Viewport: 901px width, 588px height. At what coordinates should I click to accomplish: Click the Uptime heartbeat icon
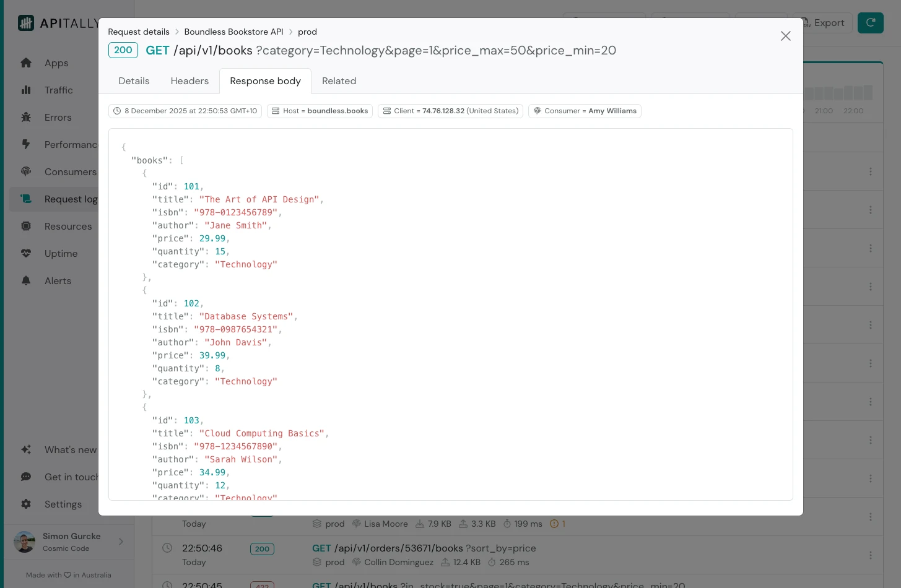26,254
